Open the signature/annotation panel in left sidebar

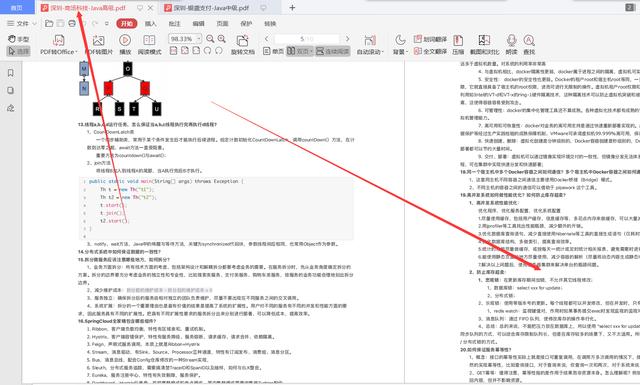point(11,108)
